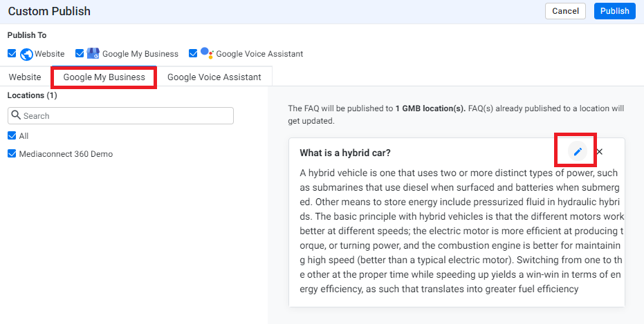Click the 'Publish To' label
The height and width of the screenshot is (324, 644).
click(x=27, y=35)
